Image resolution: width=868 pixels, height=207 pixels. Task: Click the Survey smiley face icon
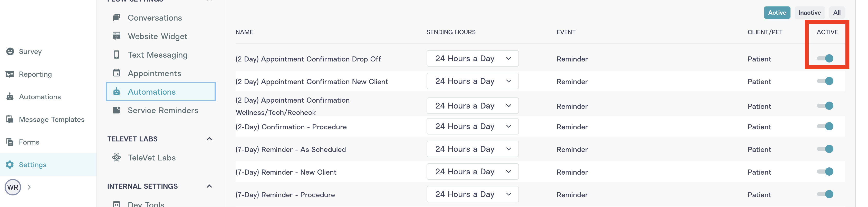[10, 51]
